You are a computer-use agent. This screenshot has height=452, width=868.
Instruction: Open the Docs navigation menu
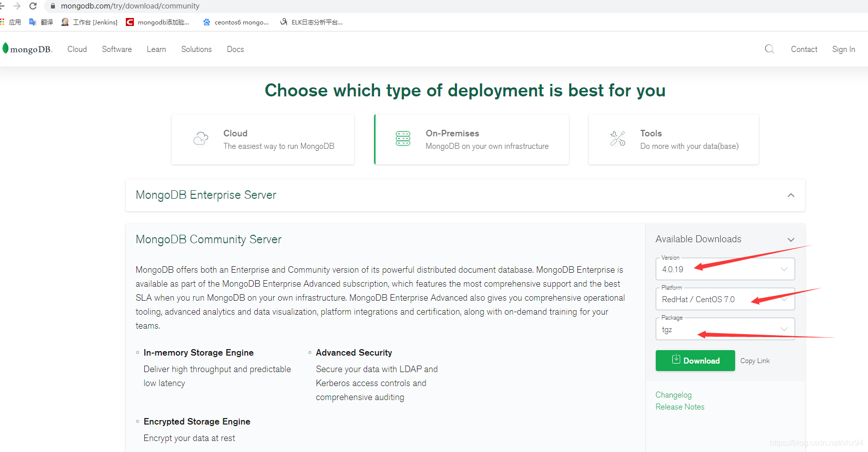235,49
